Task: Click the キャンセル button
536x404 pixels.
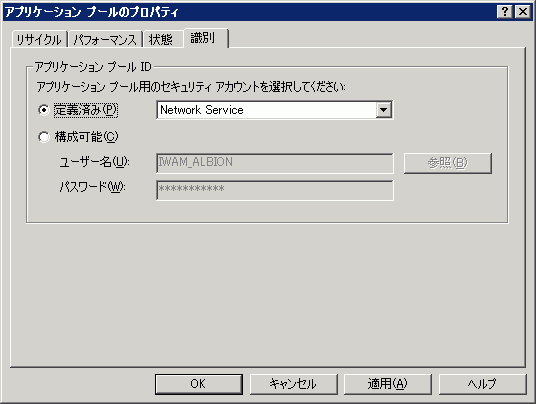Action: 294,384
